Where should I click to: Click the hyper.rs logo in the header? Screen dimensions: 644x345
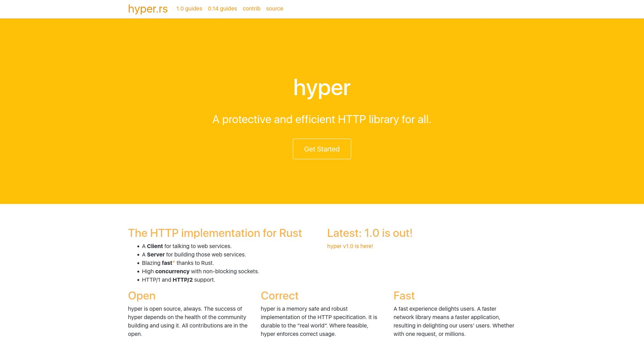point(147,9)
